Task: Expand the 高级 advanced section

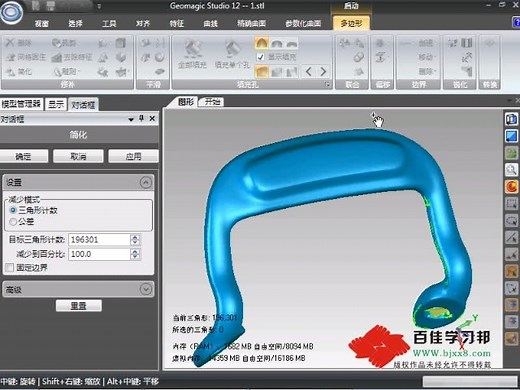Action: 146,289
